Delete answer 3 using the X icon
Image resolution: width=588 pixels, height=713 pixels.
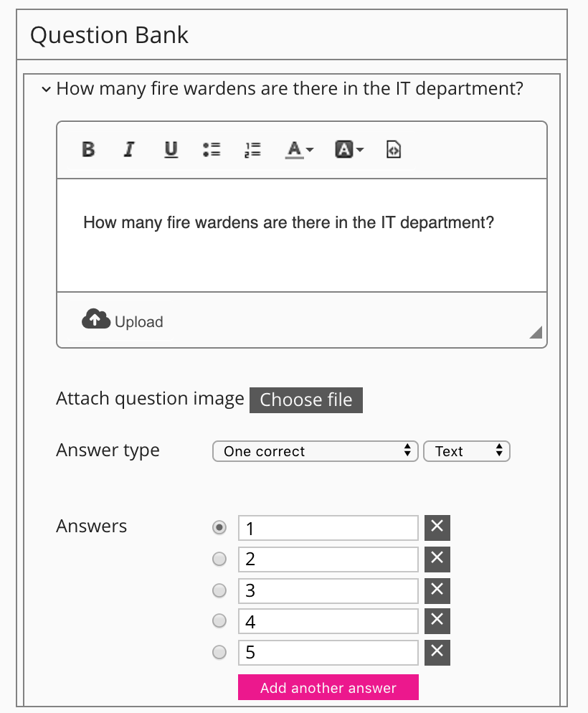pos(437,590)
